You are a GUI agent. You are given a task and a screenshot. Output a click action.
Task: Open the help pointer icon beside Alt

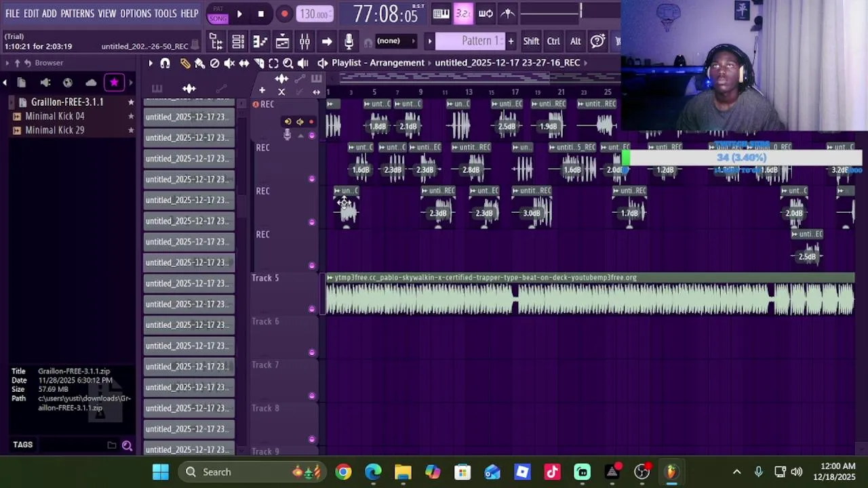click(597, 41)
